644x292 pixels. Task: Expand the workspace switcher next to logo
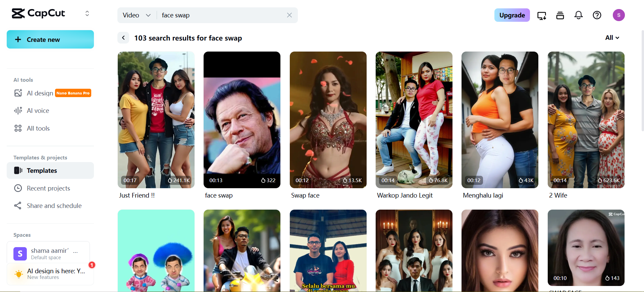coord(87,13)
